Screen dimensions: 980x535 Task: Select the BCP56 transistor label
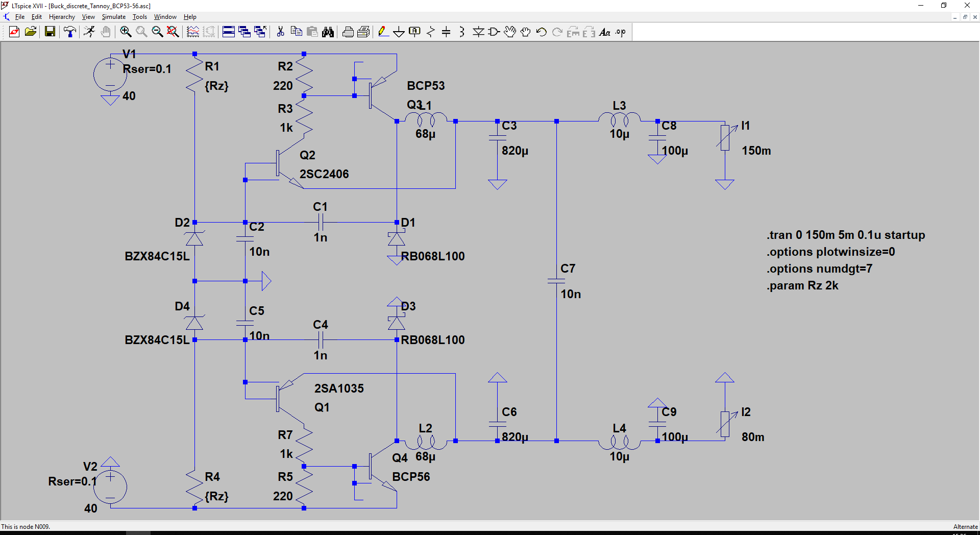[411, 477]
